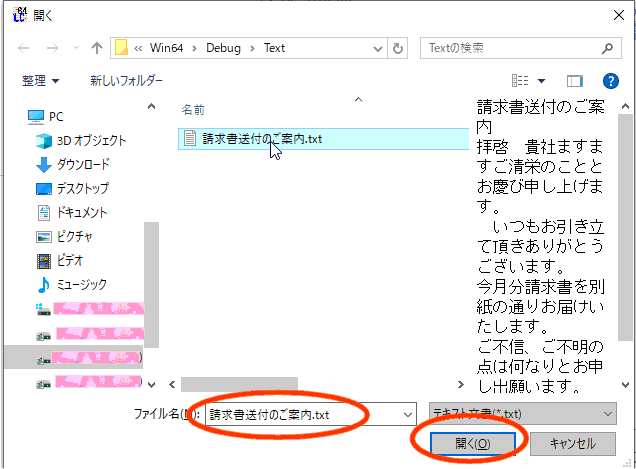Click the help question mark icon
Viewport: 636px width, 469px height.
click(x=611, y=81)
